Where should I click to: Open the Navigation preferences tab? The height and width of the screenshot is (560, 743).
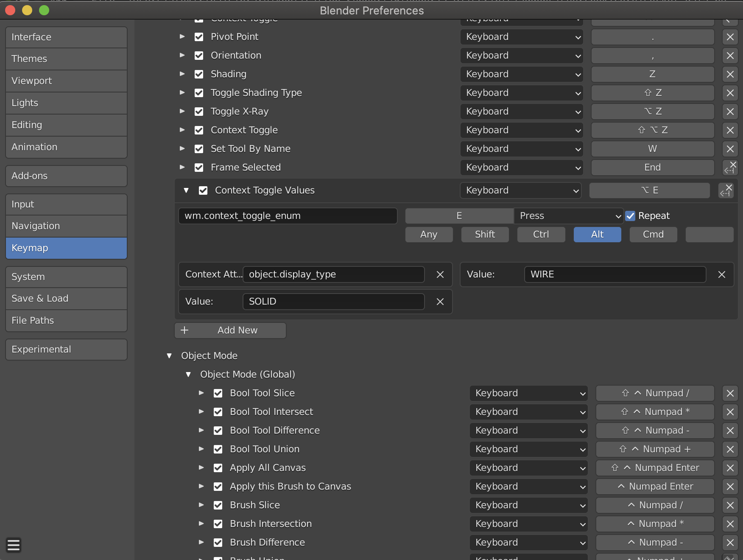point(66,226)
